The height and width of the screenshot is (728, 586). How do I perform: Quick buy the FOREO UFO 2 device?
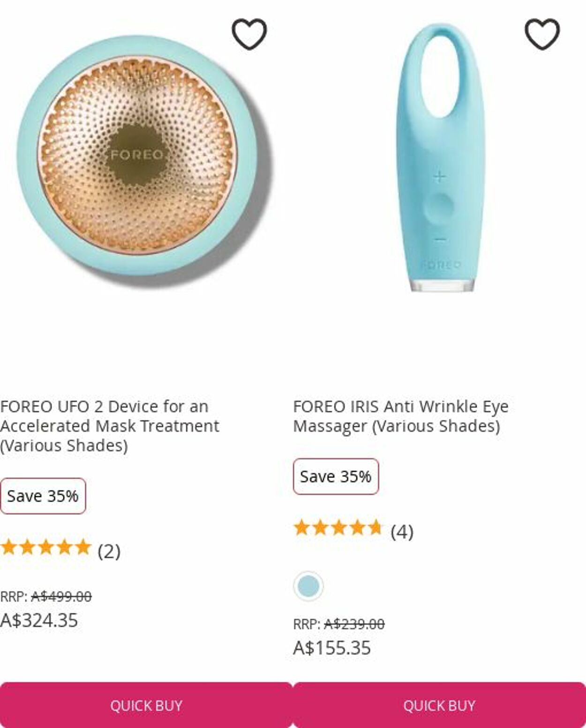point(146,705)
